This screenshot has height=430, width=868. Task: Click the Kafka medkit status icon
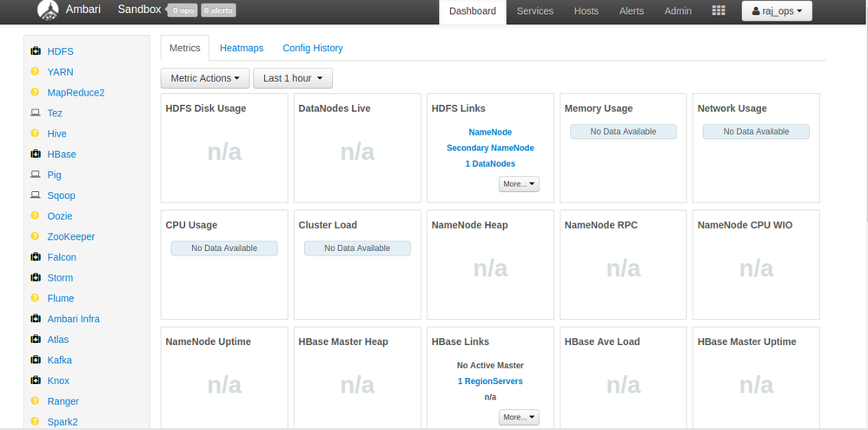coord(36,361)
